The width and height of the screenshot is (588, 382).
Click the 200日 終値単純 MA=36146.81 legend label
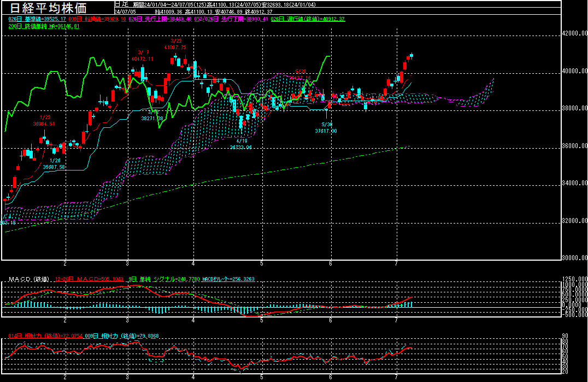[44, 27]
